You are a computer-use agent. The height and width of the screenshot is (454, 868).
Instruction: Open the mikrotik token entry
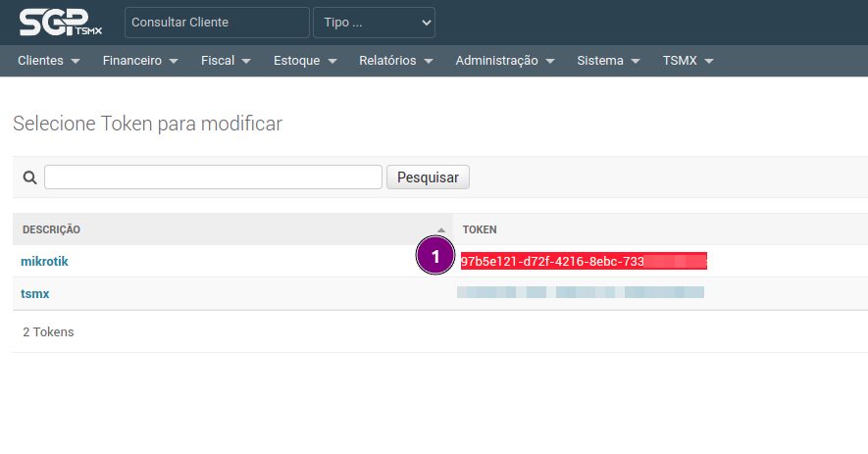click(x=44, y=262)
